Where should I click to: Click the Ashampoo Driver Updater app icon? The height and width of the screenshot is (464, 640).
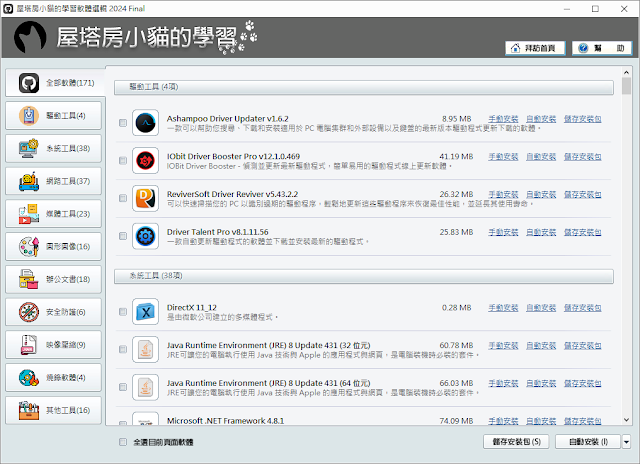click(145, 122)
